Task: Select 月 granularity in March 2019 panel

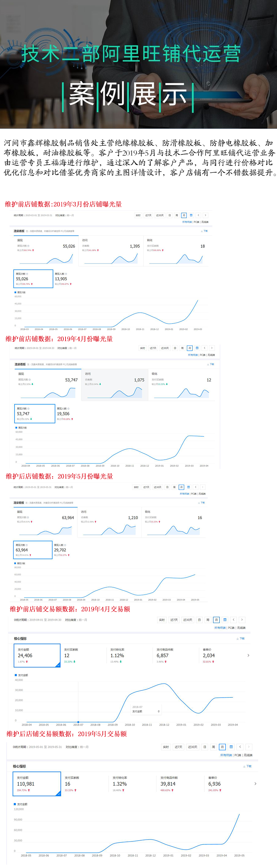Action: (x=184, y=215)
